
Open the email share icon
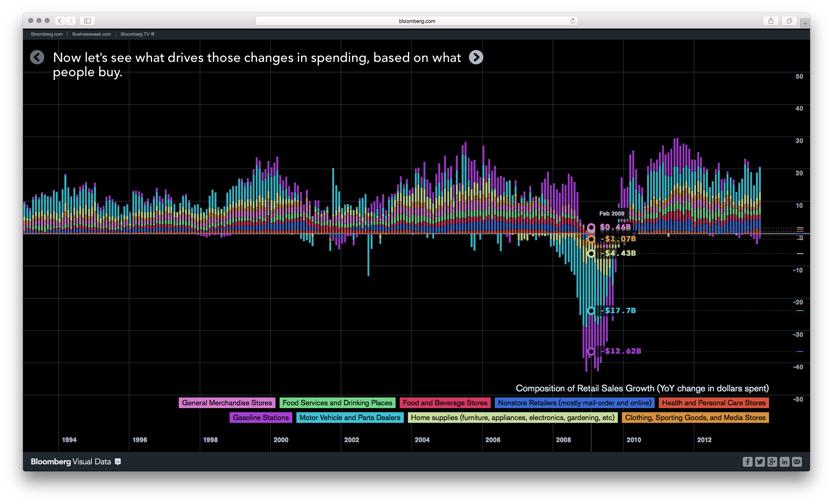pos(797,462)
